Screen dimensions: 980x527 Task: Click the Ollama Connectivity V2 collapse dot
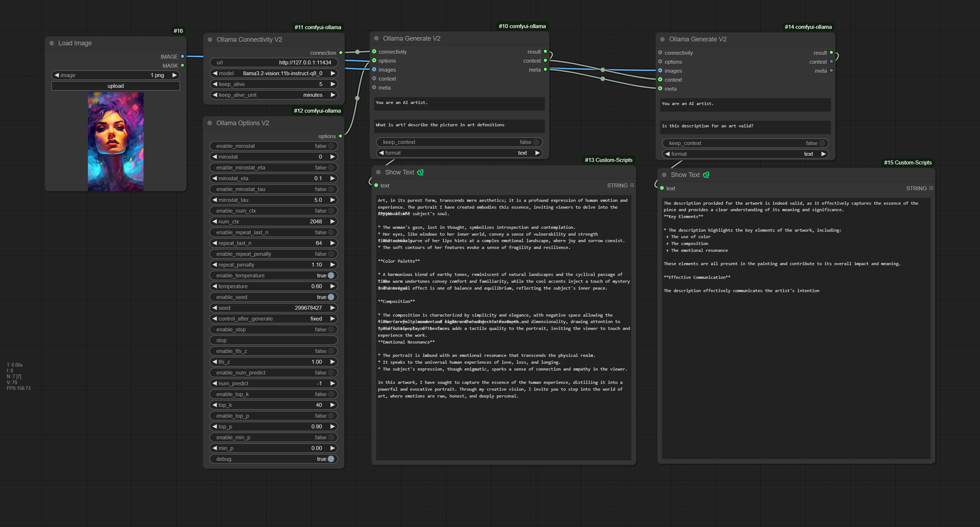click(x=210, y=40)
